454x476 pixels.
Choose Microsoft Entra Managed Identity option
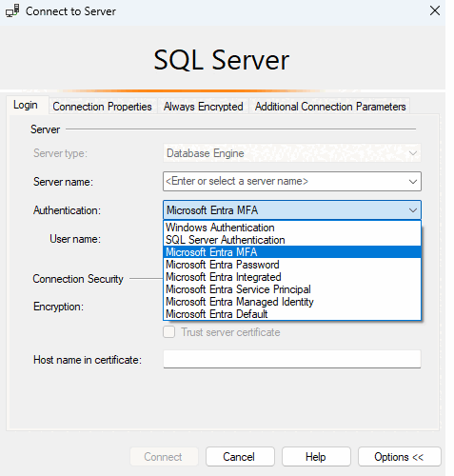(292, 302)
